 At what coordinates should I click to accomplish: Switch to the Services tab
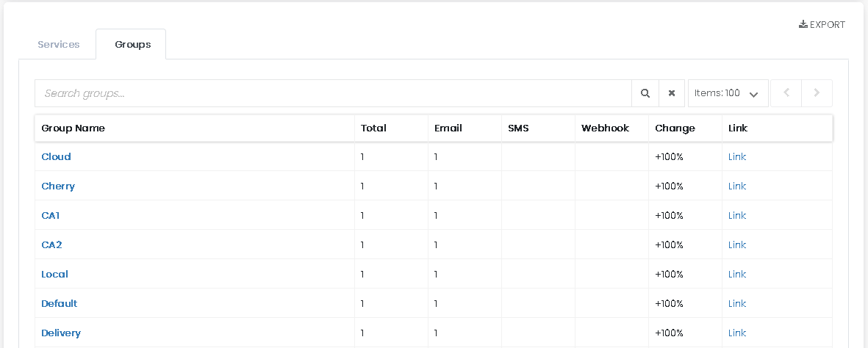(59, 44)
